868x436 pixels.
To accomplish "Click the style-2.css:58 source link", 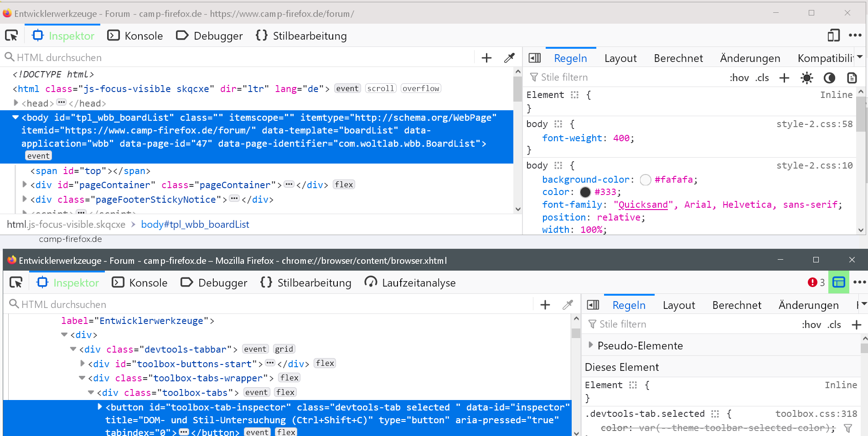I will pos(814,124).
